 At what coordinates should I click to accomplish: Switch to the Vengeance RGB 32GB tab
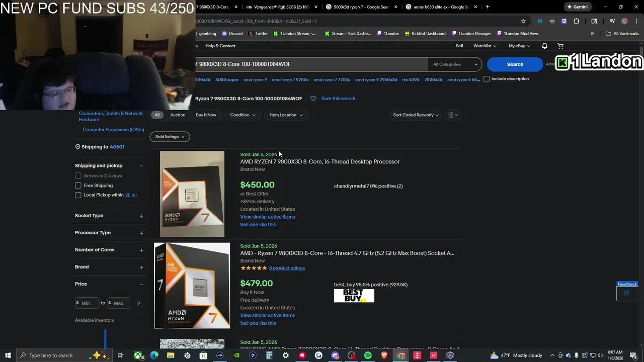pos(281,7)
